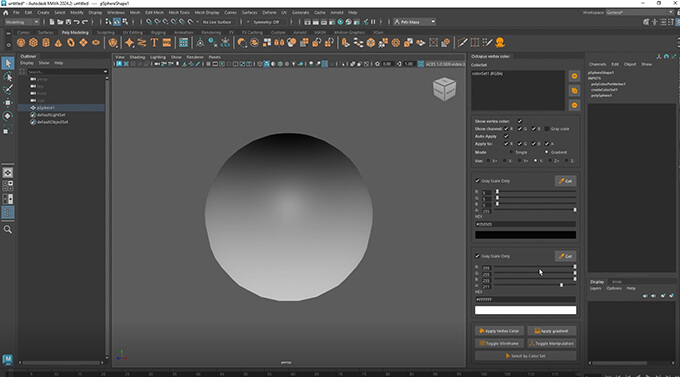This screenshot has height=377, width=680.
Task: Open the Symmetry: Off dropdown
Action: pos(269,22)
